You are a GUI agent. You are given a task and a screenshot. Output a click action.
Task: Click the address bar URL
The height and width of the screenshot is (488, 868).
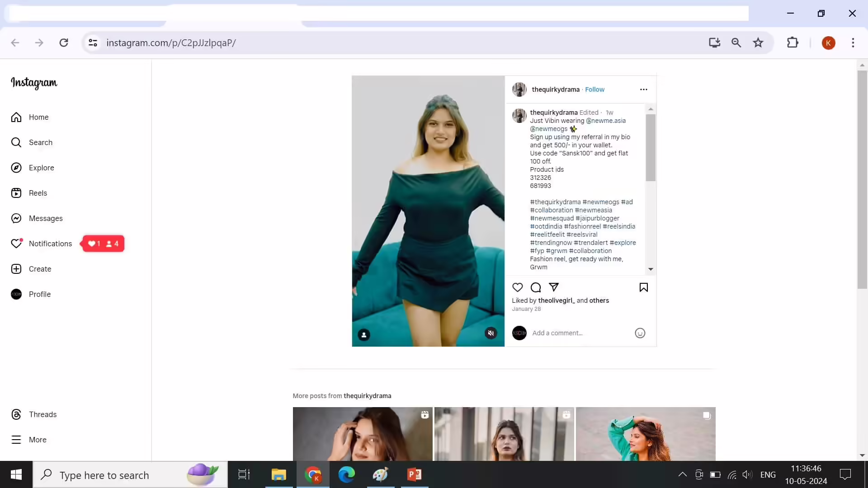pyautogui.click(x=171, y=42)
